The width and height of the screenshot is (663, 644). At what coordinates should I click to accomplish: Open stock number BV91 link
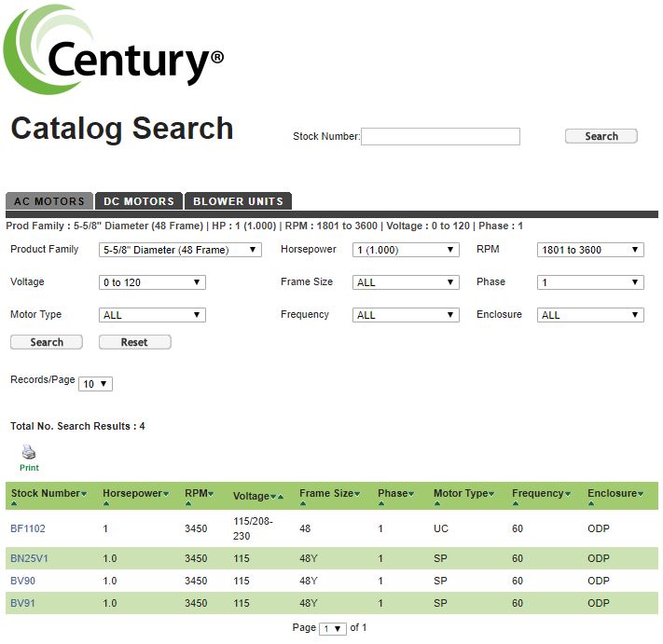pyautogui.click(x=22, y=603)
